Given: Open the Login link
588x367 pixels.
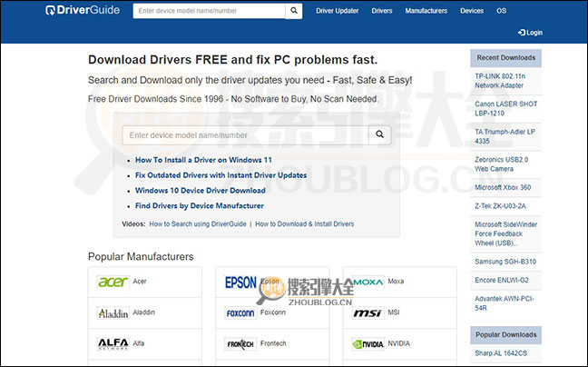Looking at the screenshot, I should [530, 33].
